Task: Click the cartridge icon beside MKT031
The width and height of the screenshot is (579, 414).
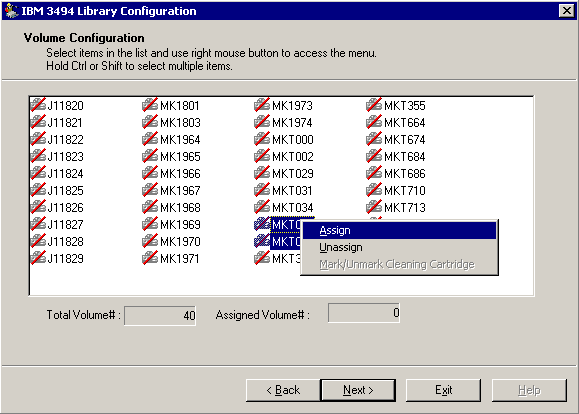Action: click(x=262, y=190)
